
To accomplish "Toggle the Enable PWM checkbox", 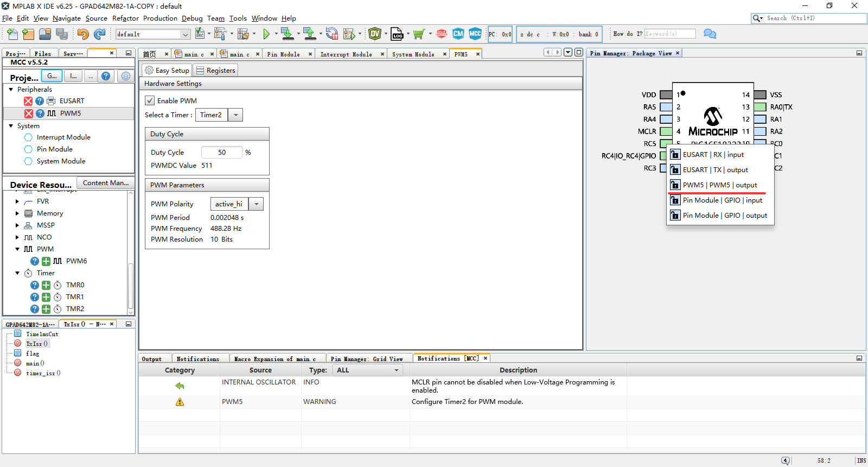I will [x=150, y=100].
